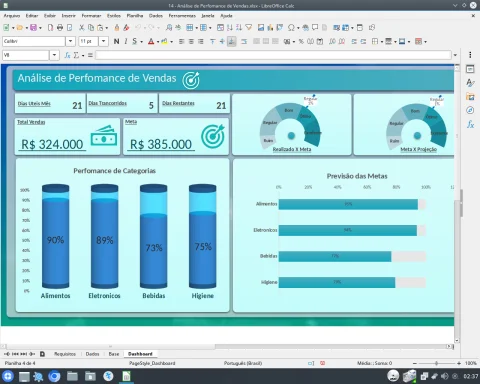
Task: Open the Arquivo menu
Action: (12, 16)
